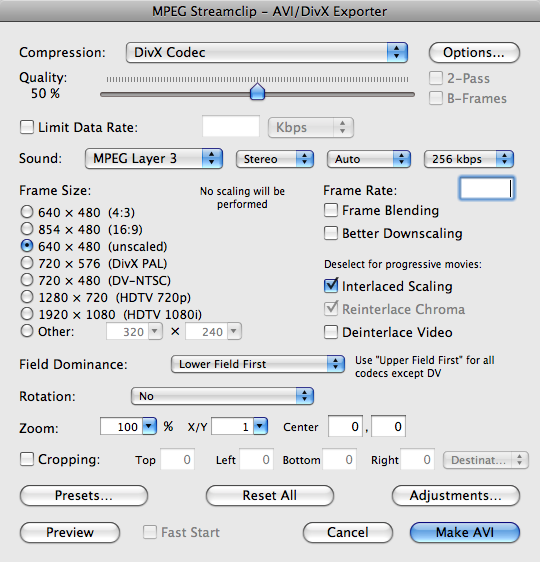Screen dimensions: 540x562
Task: Open the 240 height combo box arrow
Action: (234, 332)
